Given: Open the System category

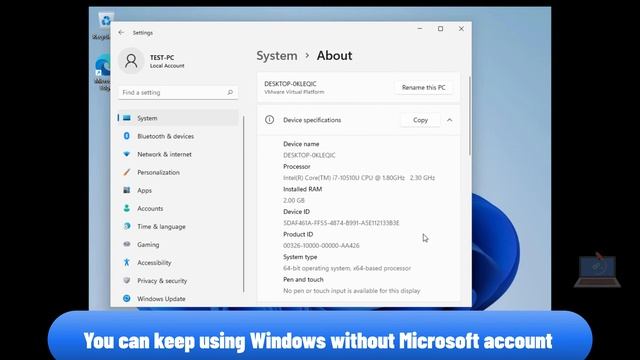Looking at the screenshot, I should [178, 118].
